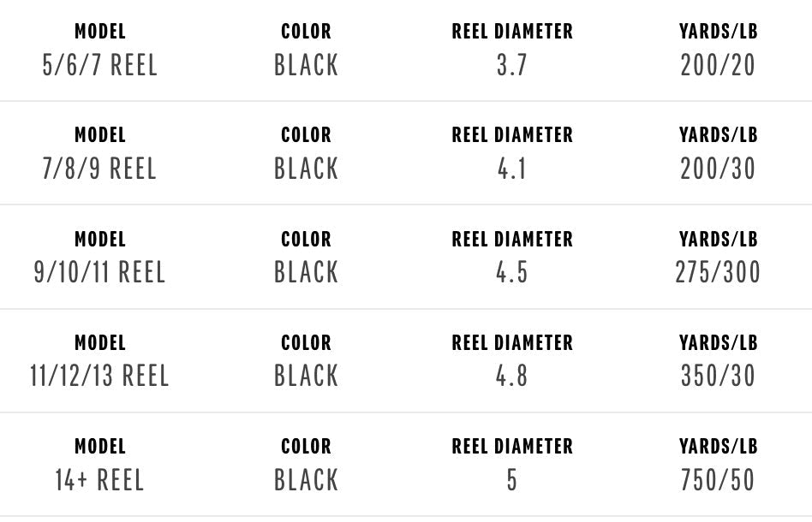Click the 200/20 yards/lb value
Screen dimensions: 812x522
(718, 66)
